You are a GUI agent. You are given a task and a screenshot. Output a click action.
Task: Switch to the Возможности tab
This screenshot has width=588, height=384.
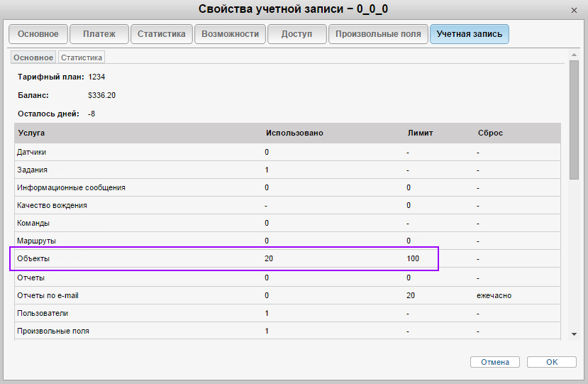231,34
